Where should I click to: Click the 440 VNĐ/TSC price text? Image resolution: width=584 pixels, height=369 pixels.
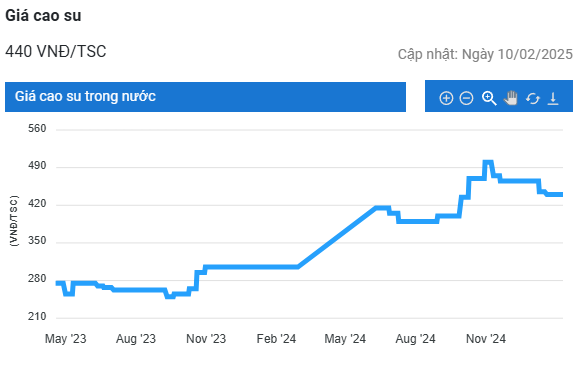[x=56, y=51]
